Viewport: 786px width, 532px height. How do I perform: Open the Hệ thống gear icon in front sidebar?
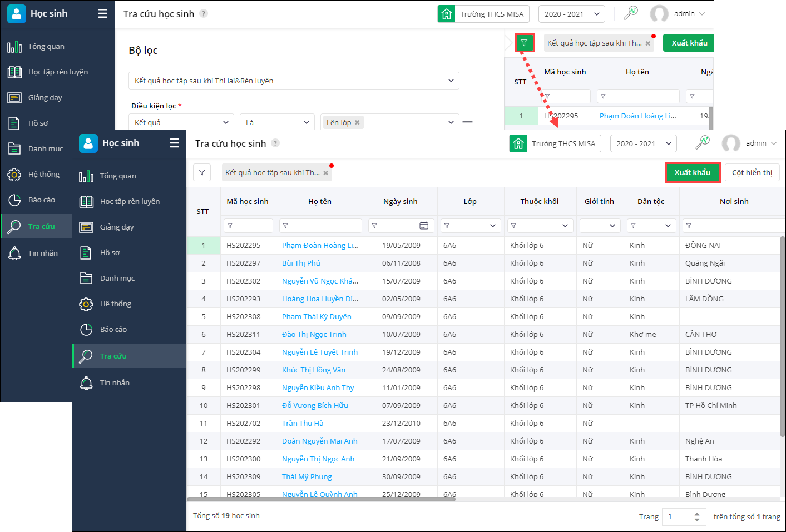point(86,304)
